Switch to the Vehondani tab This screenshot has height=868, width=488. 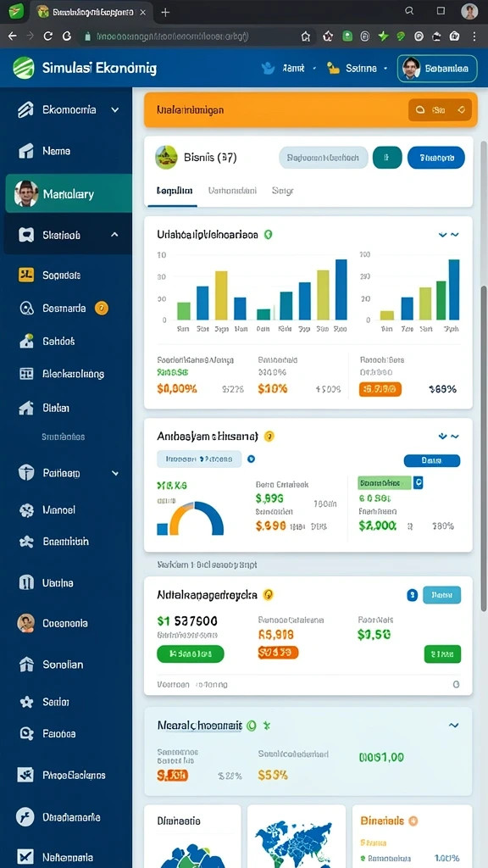tap(232, 191)
